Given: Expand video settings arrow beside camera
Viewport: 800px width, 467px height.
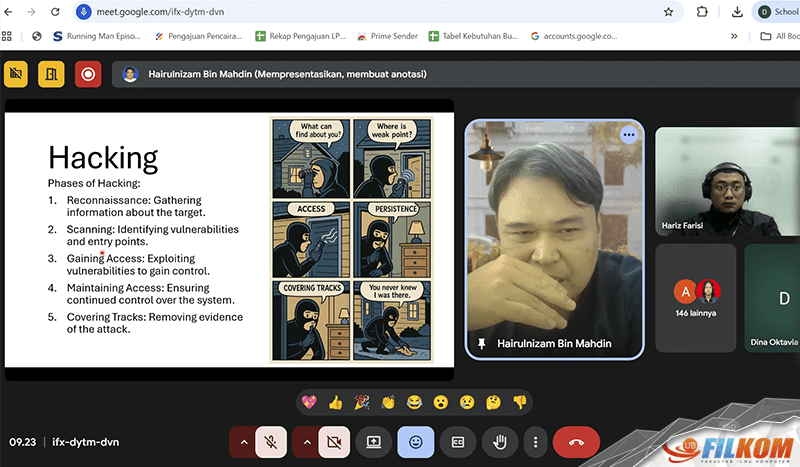Looking at the screenshot, I should click(x=305, y=441).
